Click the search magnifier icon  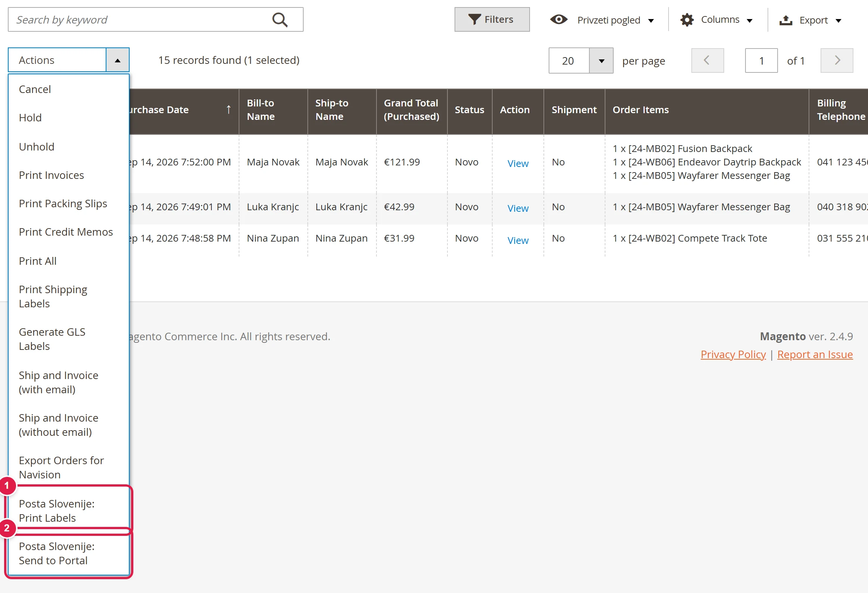[x=280, y=20]
